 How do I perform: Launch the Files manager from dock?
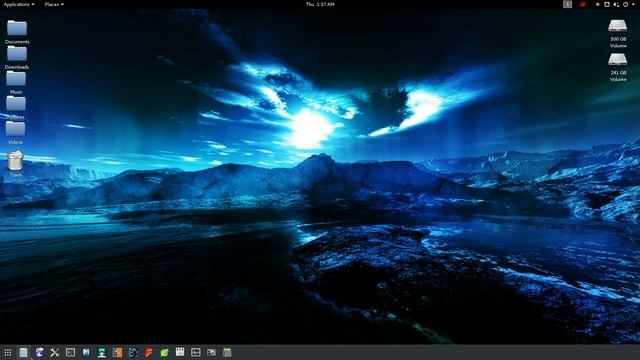tap(23, 352)
